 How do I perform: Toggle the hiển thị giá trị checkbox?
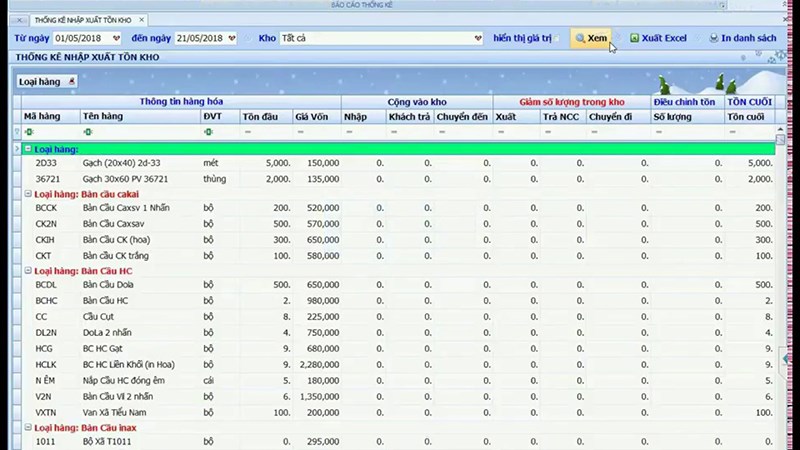tap(557, 38)
